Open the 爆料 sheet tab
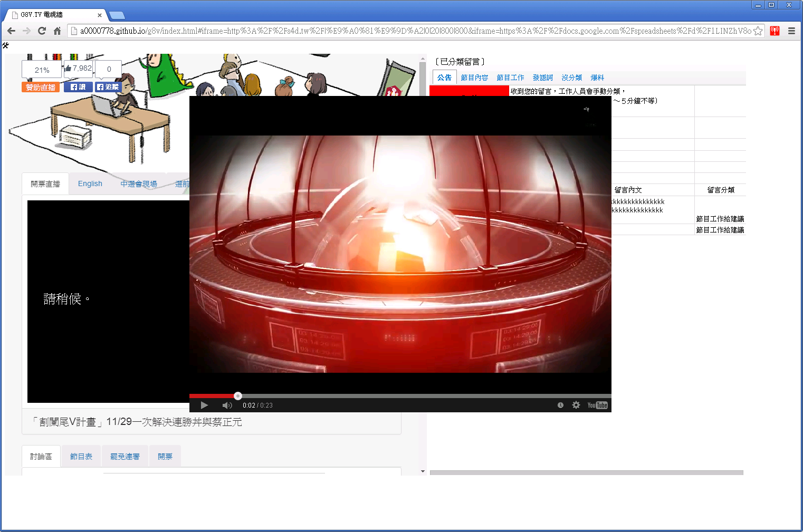 click(x=597, y=78)
